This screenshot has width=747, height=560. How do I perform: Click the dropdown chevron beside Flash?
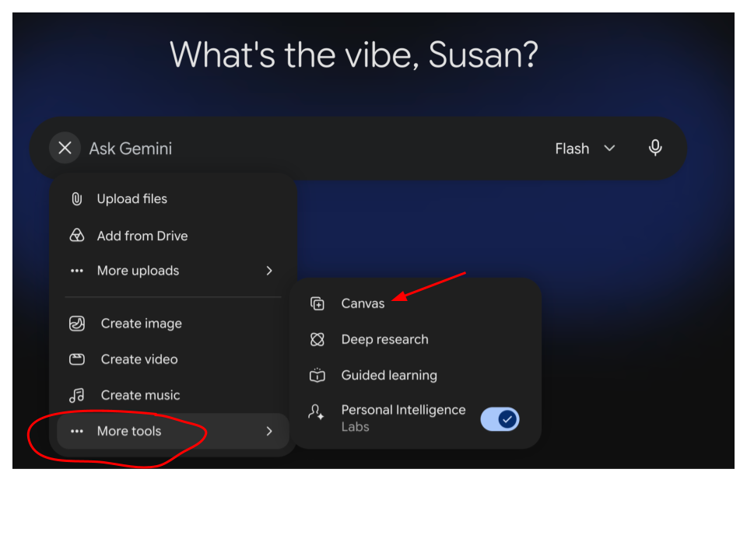609,149
